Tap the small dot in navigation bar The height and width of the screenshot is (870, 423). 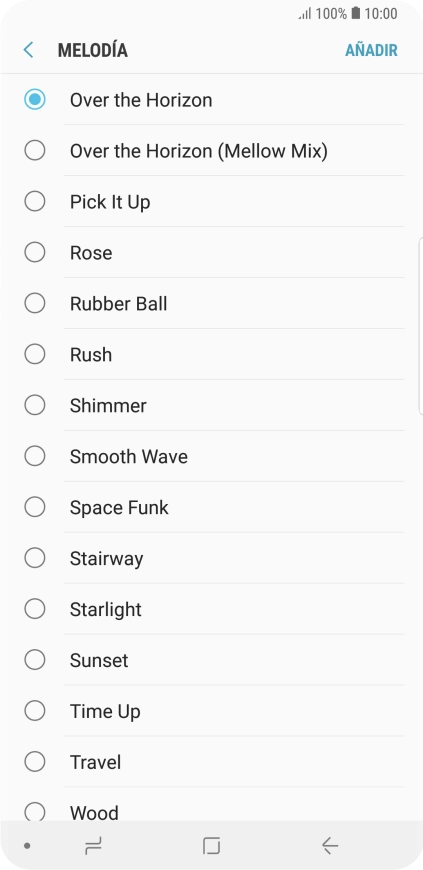[x=27, y=846]
